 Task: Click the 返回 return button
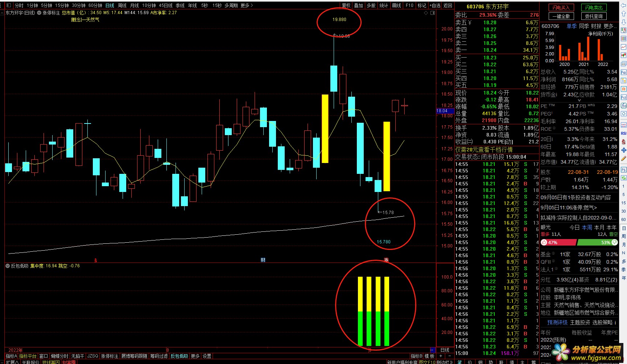coord(448,5)
